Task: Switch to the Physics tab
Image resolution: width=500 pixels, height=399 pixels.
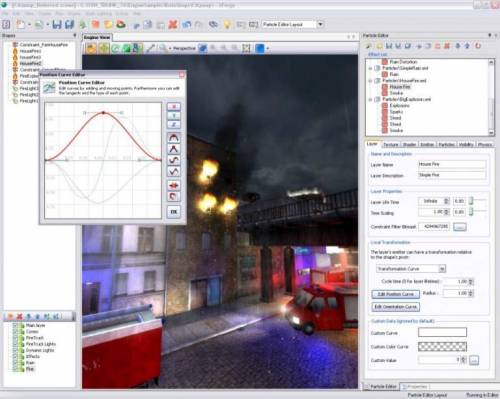Action: 485,144
